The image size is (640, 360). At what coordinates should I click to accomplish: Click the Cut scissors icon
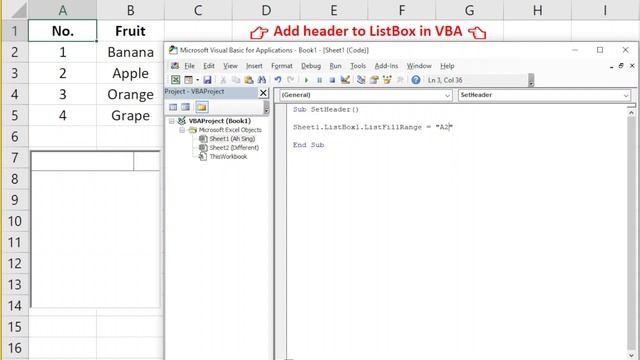point(223,80)
